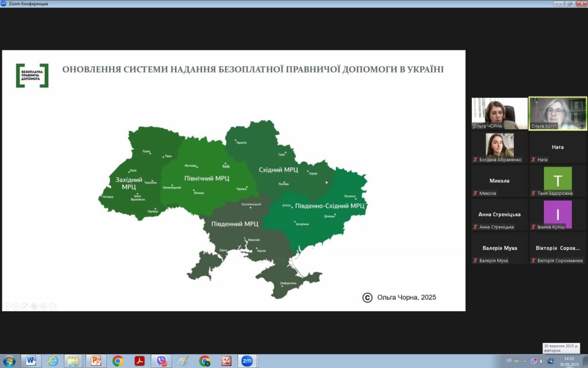Viewport: 588px width, 368px height.
Task: Select the pen tool in slideshow controls
Action: pyautogui.click(x=25, y=306)
